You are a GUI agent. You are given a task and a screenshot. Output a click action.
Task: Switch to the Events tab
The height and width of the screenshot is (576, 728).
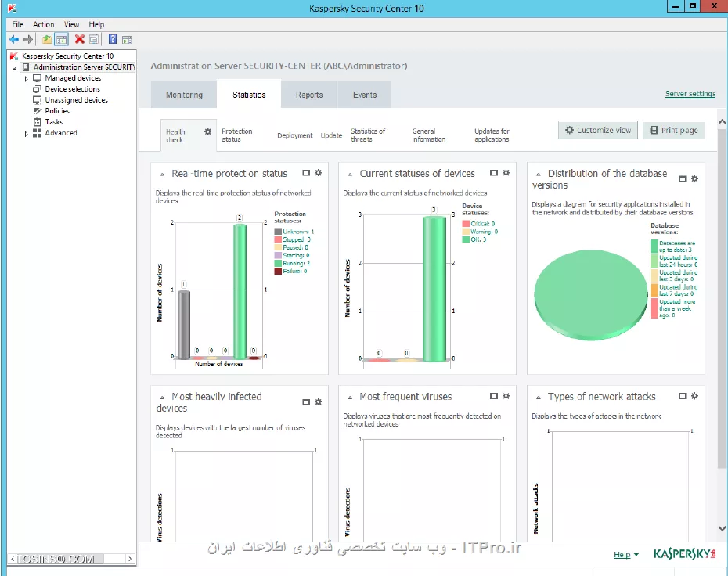click(x=365, y=95)
